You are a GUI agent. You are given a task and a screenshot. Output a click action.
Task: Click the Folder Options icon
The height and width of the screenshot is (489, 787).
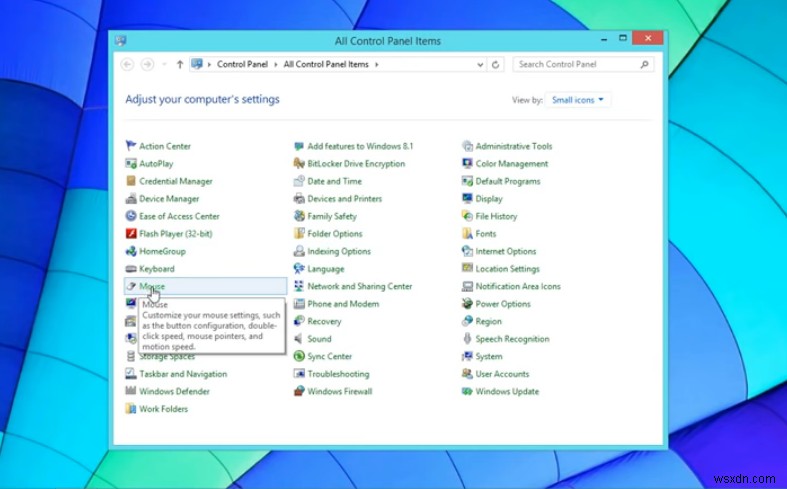click(x=299, y=233)
